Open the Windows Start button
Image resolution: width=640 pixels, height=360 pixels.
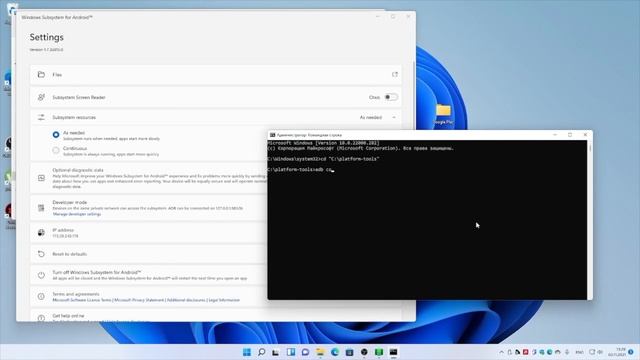(247, 352)
